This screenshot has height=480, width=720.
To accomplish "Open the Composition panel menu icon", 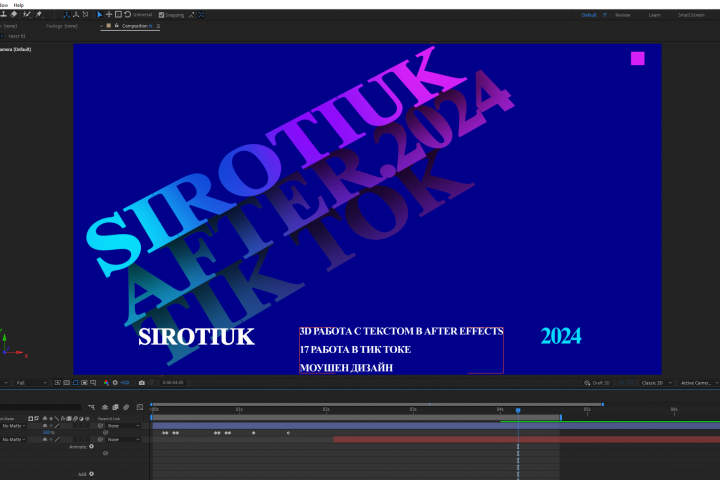I will pos(158,26).
